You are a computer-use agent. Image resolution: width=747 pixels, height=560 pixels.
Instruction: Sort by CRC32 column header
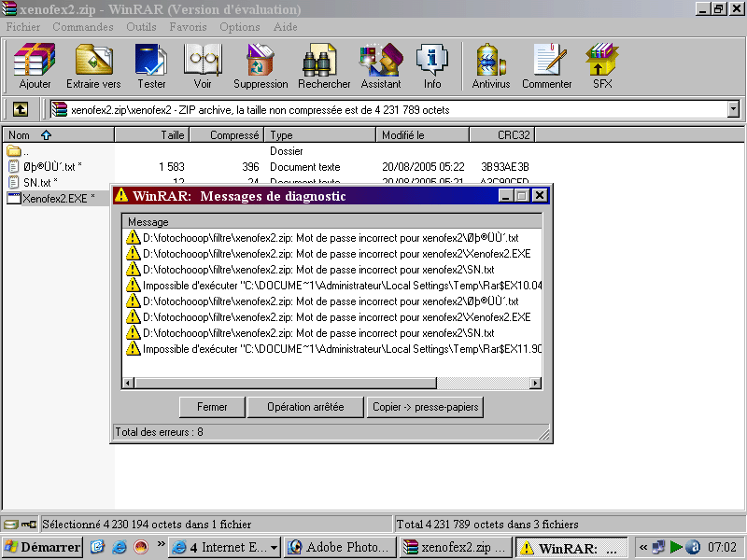pyautogui.click(x=502, y=135)
